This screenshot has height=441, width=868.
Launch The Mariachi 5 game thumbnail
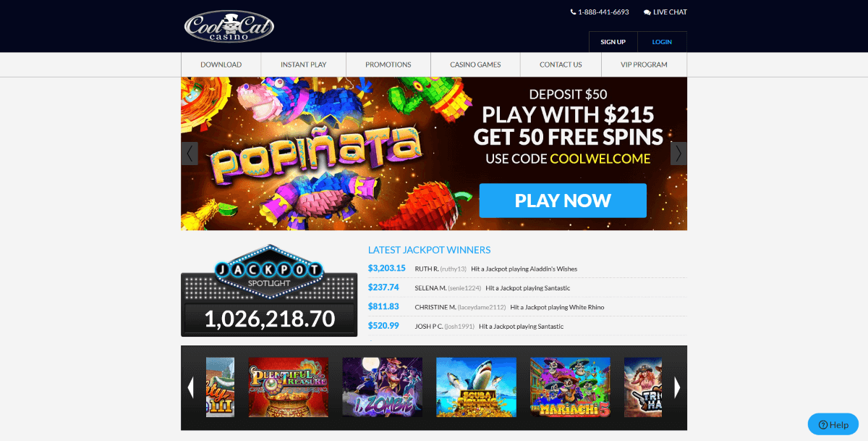(x=570, y=387)
